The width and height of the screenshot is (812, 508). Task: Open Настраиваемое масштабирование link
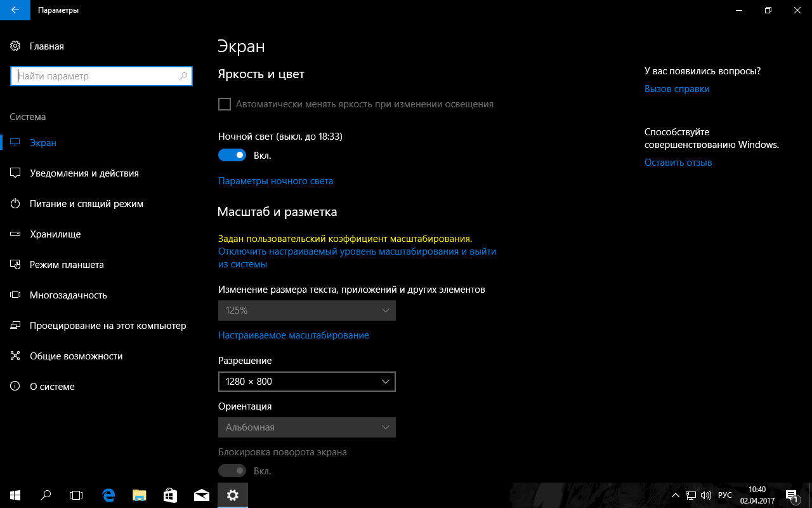tap(294, 335)
